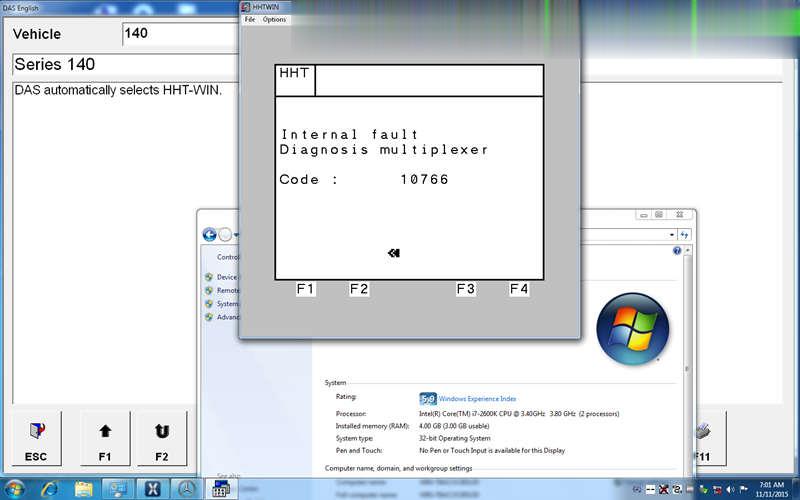Click Control Panel Home in System sidebar

pos(228,257)
